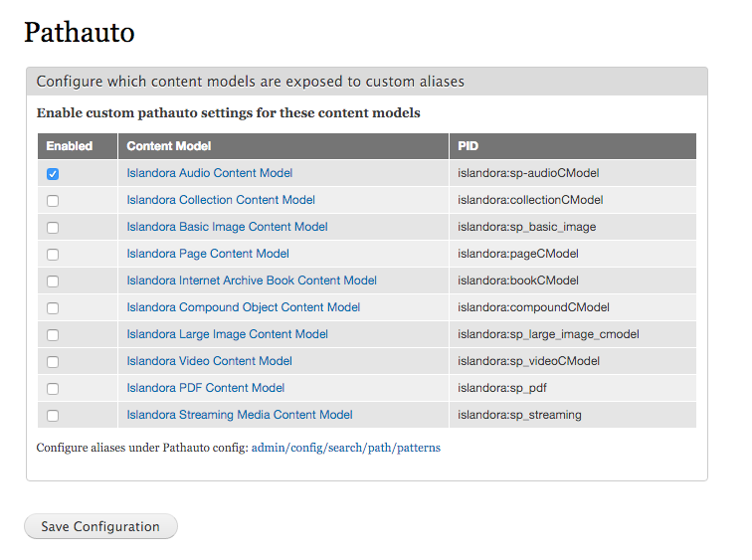
Task: Click the 'Configure which content models' fieldset title
Action: coord(251,82)
